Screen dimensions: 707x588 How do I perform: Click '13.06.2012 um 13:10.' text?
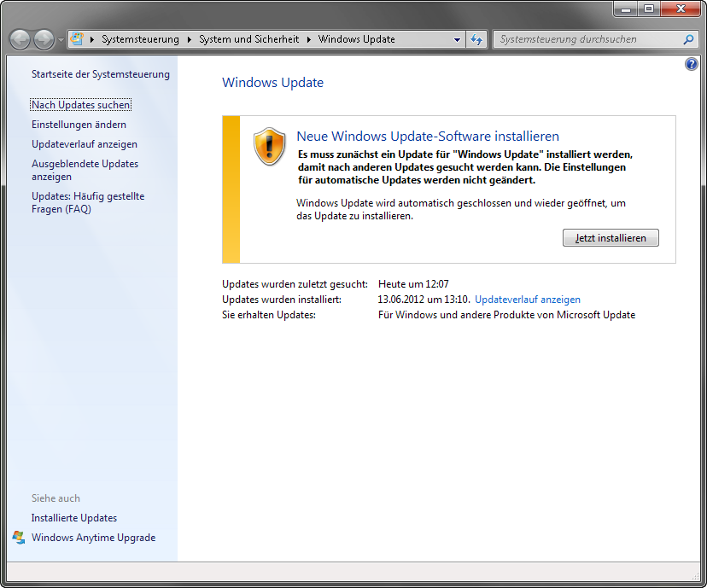[x=424, y=300]
